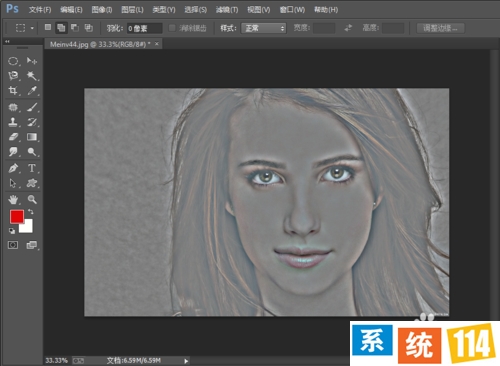Swap foreground and background colors
Viewport: 500px width, 366px height.
pos(31,212)
